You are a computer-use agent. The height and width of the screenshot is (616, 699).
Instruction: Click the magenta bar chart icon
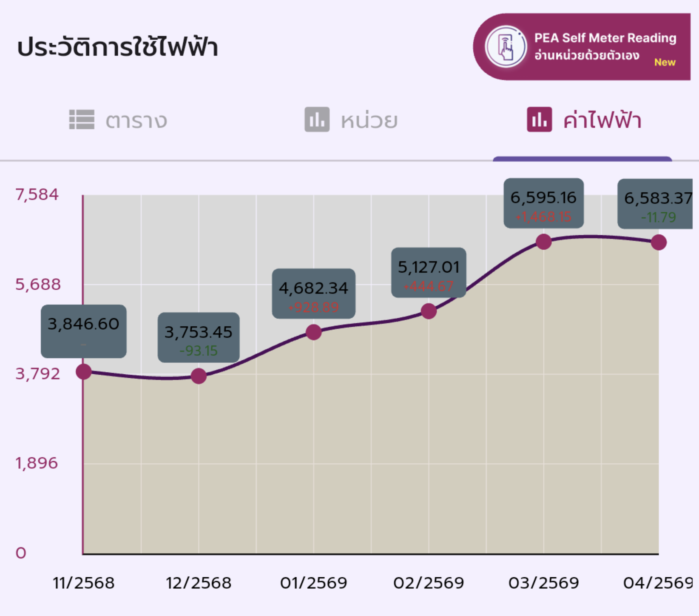(539, 120)
